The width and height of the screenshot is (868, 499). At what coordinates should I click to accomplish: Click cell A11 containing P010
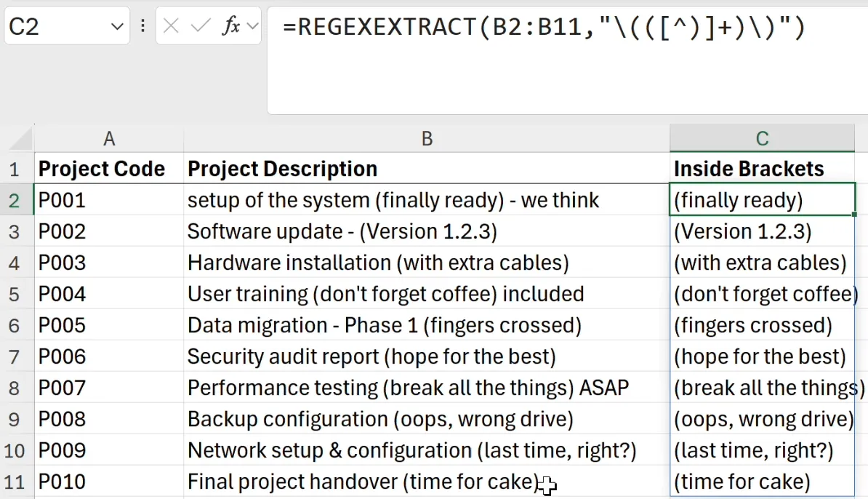click(x=109, y=482)
